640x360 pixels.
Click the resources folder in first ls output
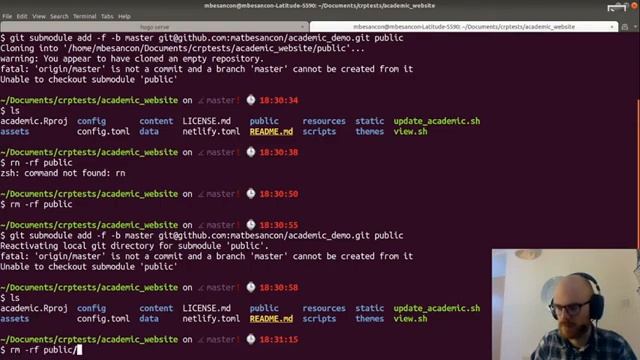324,121
